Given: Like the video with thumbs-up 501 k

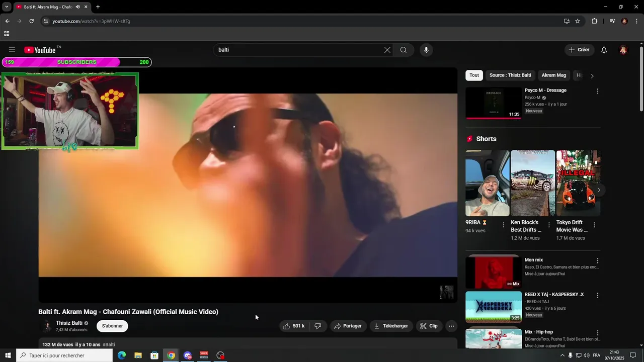Looking at the screenshot, I should point(294,326).
